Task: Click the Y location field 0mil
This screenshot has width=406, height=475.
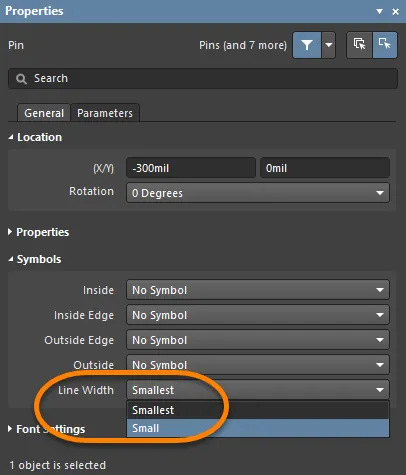Action: (x=325, y=168)
